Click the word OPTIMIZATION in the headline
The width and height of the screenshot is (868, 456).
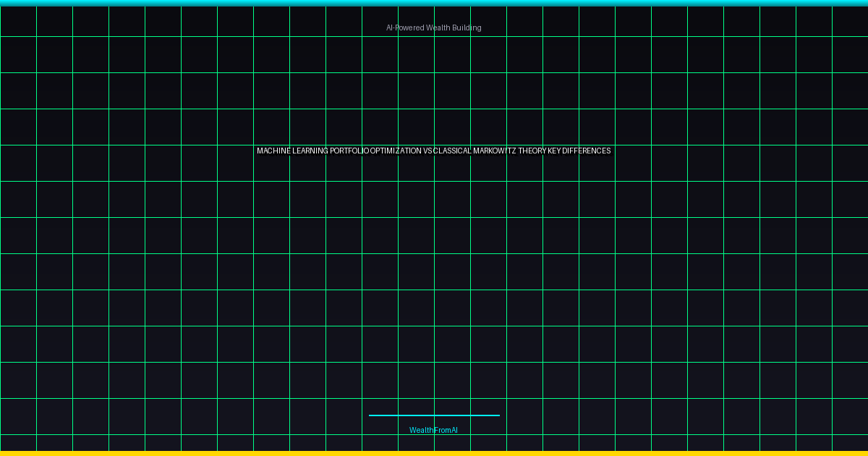pyautogui.click(x=396, y=151)
